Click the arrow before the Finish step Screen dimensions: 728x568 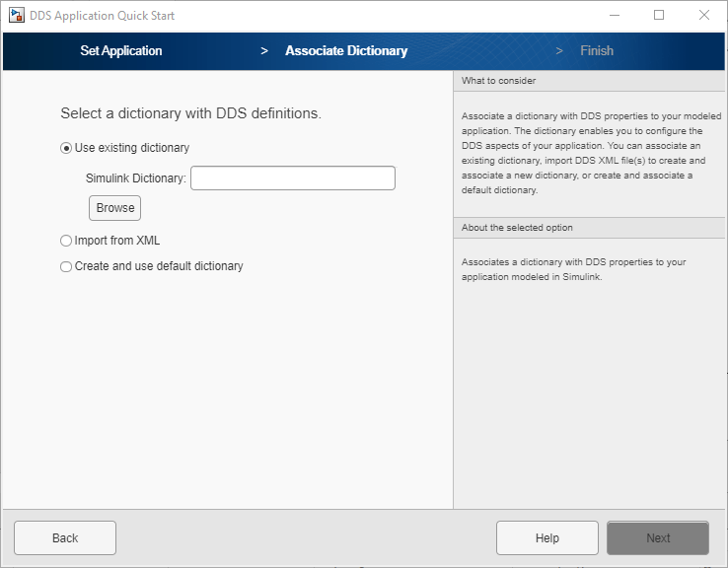click(559, 50)
